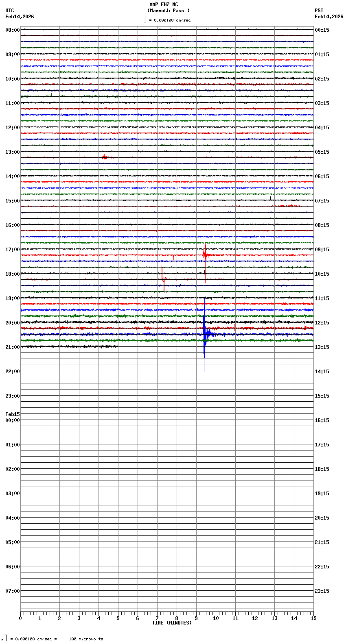The width and height of the screenshot is (346, 644).
Task: Click the '21:00' UTC time label
Action: (13, 347)
